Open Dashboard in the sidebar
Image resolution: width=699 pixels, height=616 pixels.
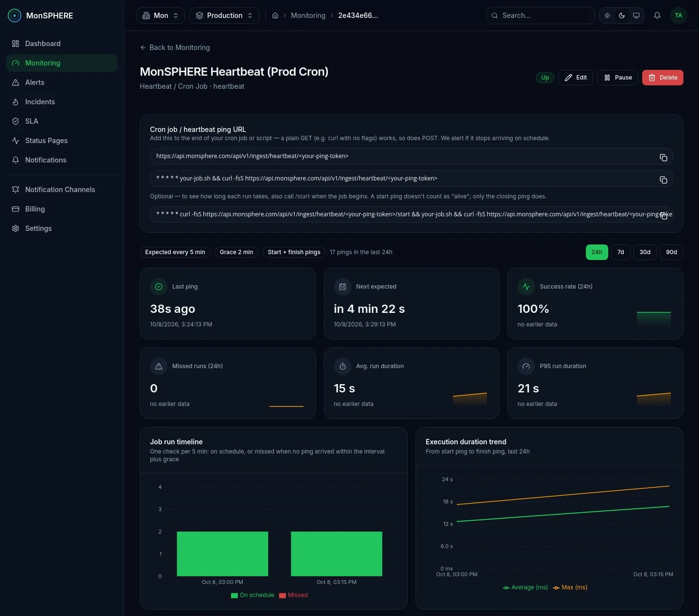click(x=62, y=44)
